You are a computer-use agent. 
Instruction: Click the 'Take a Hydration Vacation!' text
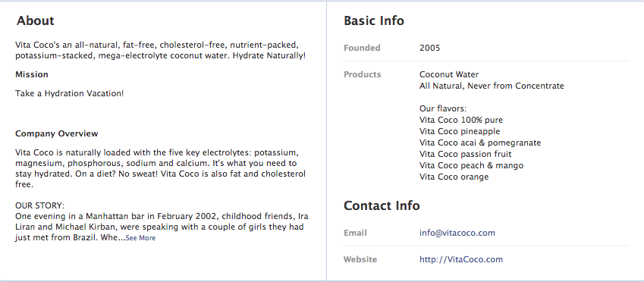[70, 93]
